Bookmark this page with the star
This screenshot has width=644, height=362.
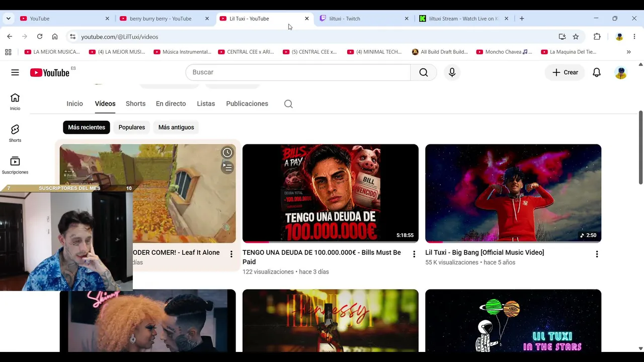pyautogui.click(x=576, y=37)
